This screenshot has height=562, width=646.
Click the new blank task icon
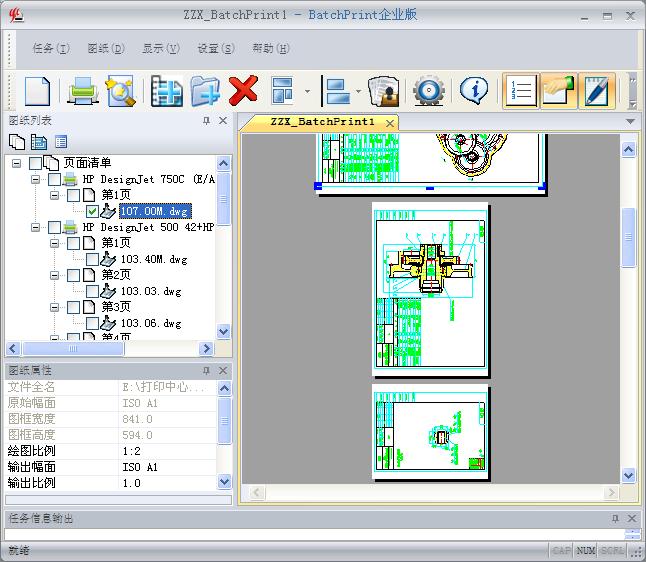[x=37, y=91]
